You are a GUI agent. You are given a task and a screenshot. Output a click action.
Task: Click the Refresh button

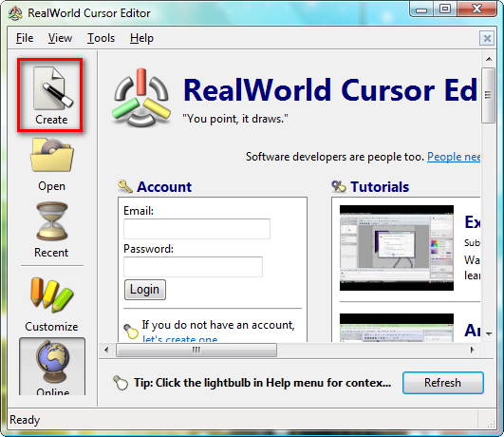443,383
